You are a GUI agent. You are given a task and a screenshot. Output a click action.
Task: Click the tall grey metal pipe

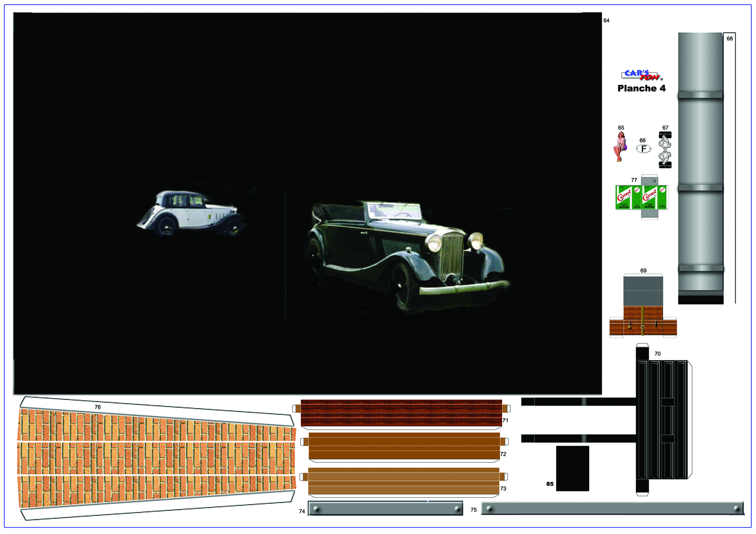(700, 168)
